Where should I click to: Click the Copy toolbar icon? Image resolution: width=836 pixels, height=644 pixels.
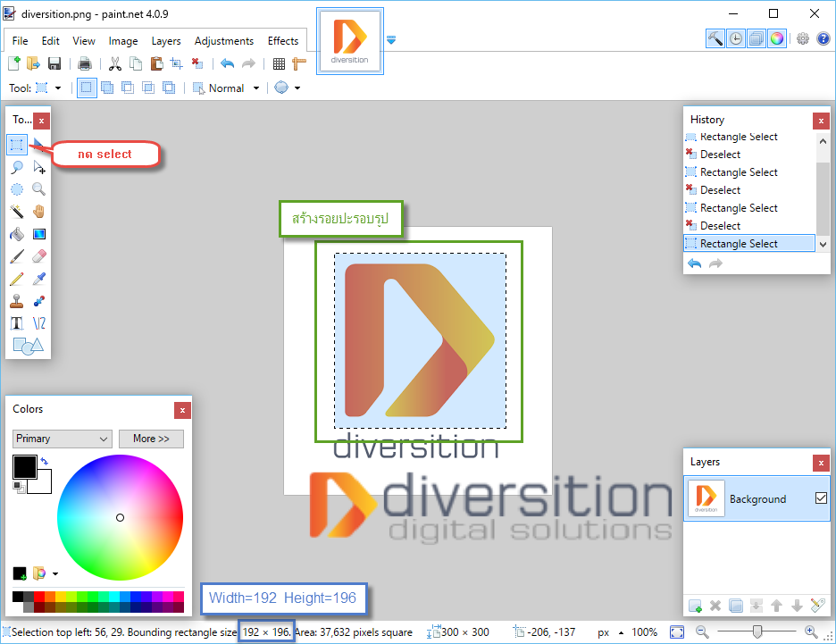click(x=136, y=63)
